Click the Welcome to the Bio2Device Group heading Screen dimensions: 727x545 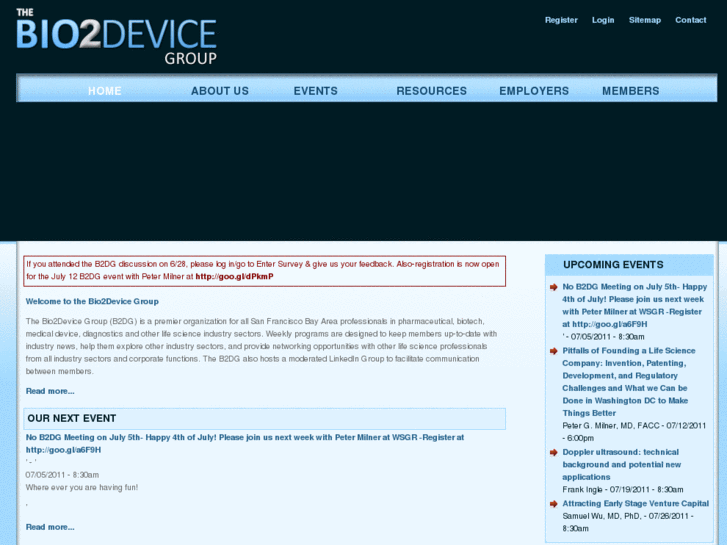[92, 301]
